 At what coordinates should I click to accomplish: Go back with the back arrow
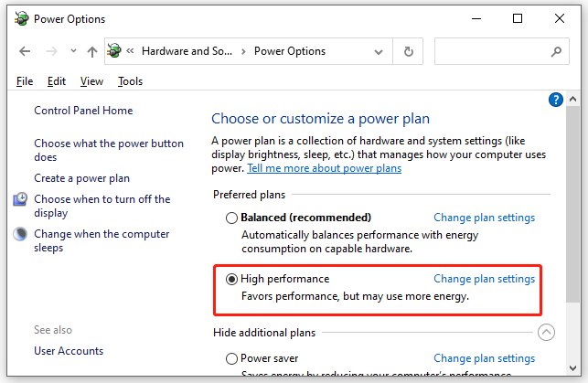(25, 51)
